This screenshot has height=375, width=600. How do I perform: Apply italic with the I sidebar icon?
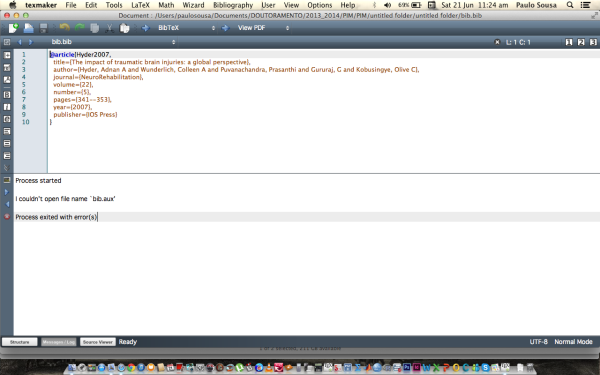(x=7, y=107)
